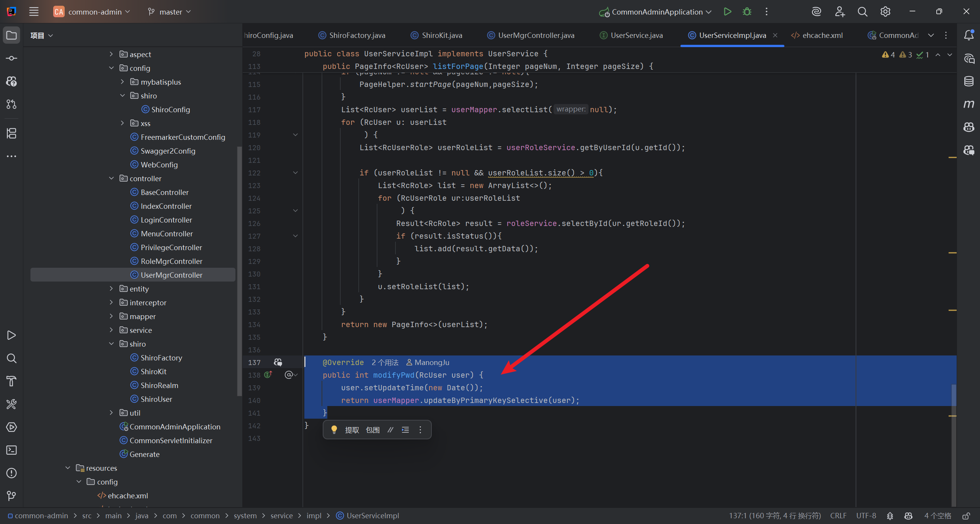Screen dimensions: 980x524
Task: Open the Find tool window in sidebar
Action: point(11,358)
